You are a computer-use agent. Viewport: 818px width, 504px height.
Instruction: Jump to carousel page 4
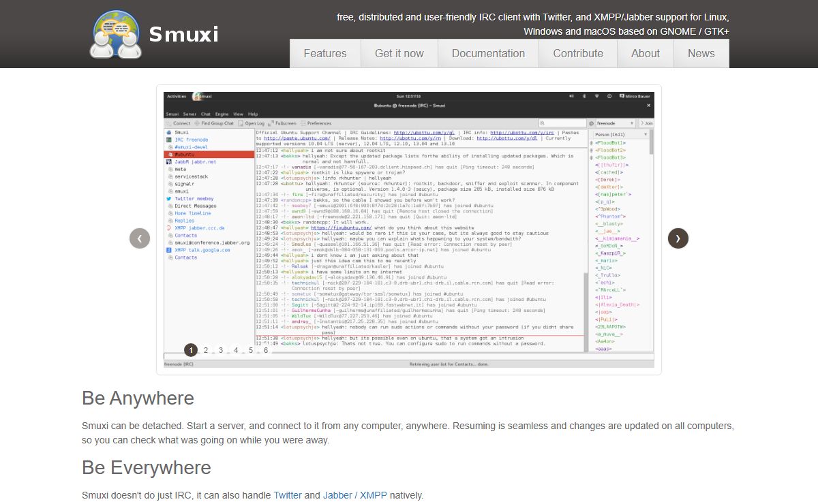pyautogui.click(x=236, y=350)
